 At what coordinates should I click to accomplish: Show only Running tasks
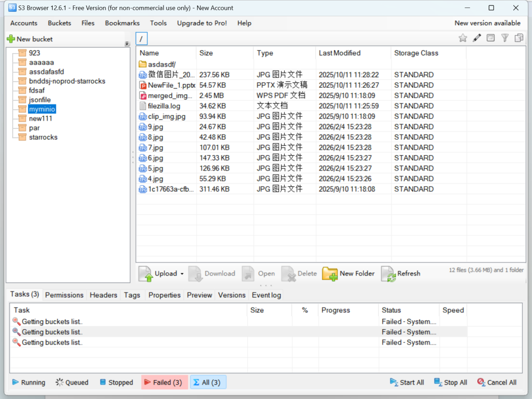29,382
